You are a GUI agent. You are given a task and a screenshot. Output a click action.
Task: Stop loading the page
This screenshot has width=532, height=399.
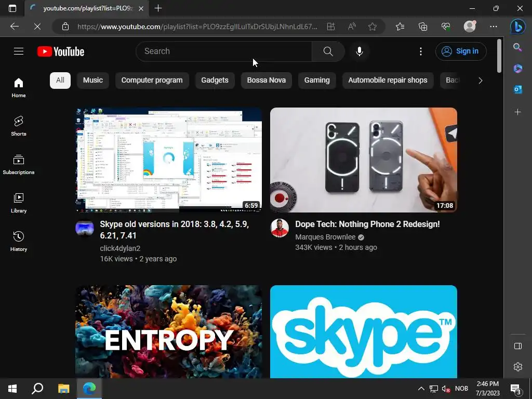pyautogui.click(x=37, y=26)
